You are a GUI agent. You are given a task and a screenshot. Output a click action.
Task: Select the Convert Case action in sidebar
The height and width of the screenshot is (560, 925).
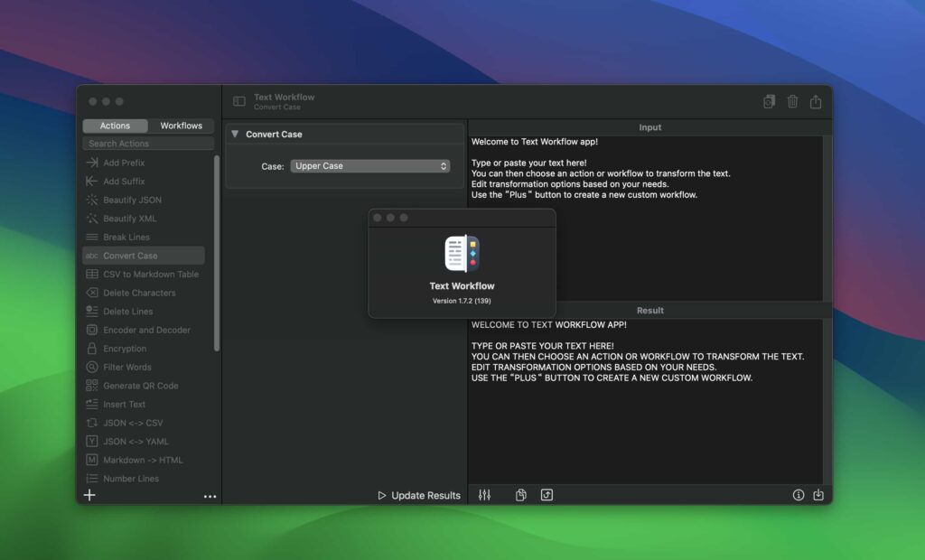point(143,256)
